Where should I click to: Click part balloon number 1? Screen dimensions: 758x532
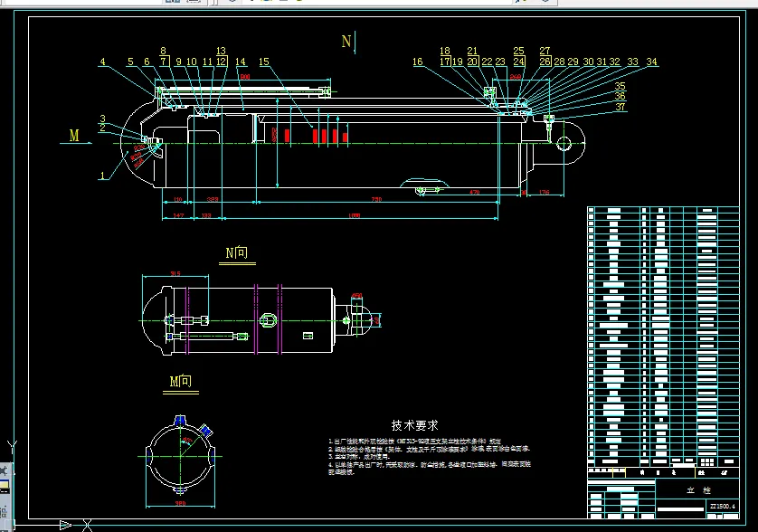coord(102,176)
